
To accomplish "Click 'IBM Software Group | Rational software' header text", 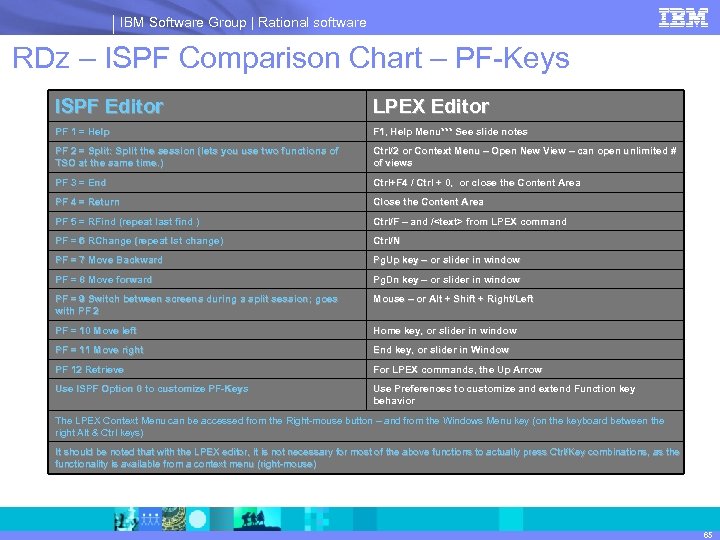I will click(243, 22).
